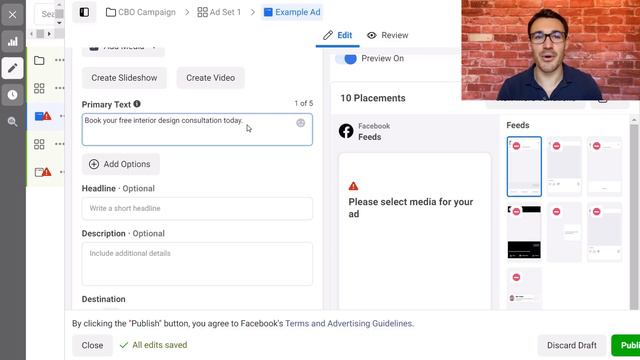The width and height of the screenshot is (640, 360).
Task: Open more options beside first ad set
Action: (60, 88)
